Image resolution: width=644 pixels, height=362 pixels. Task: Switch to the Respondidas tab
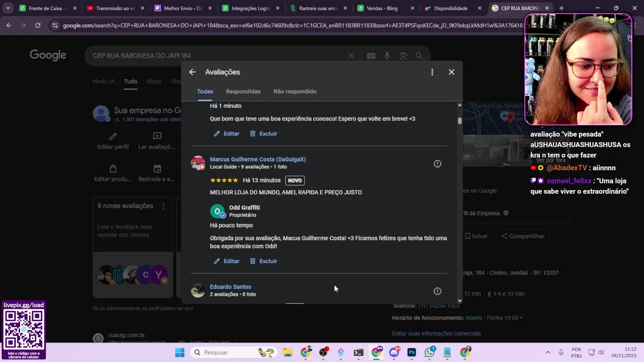[x=243, y=92]
